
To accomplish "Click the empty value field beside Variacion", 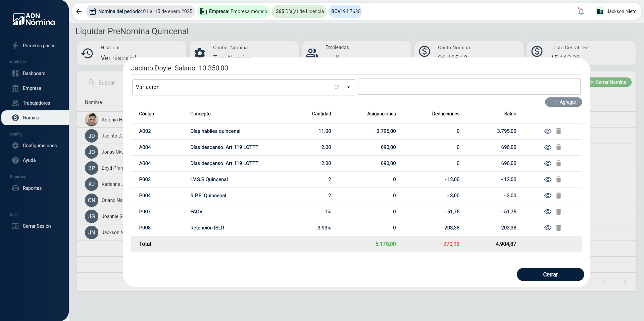I will (469, 87).
